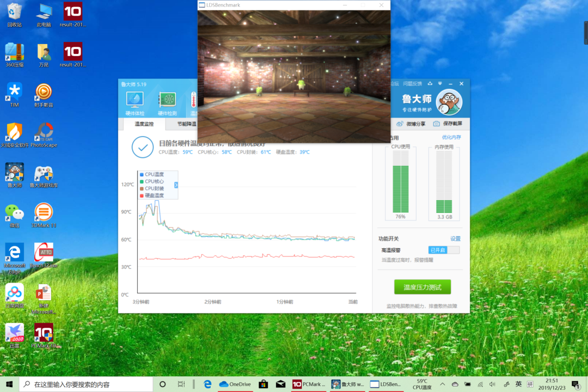This screenshot has height=392, width=588.
Task: Open the 此电脑 This PC desktop icon
Action: coord(44,15)
